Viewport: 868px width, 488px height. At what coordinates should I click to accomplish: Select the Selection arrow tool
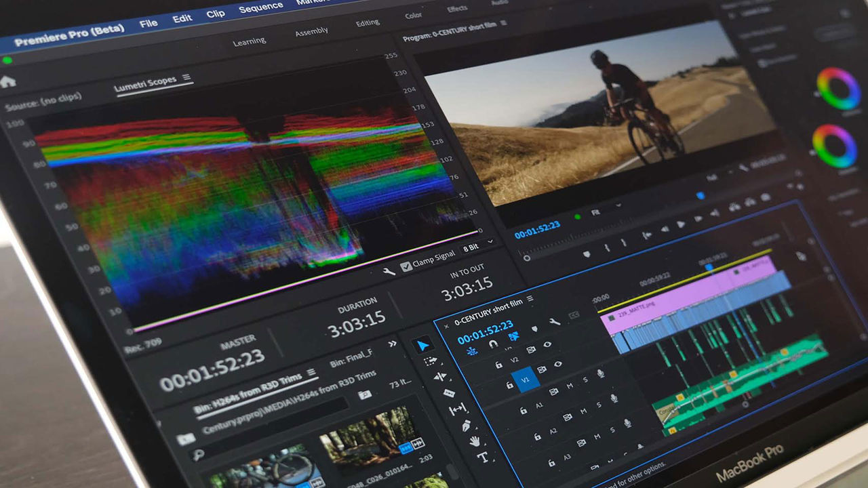pos(423,345)
